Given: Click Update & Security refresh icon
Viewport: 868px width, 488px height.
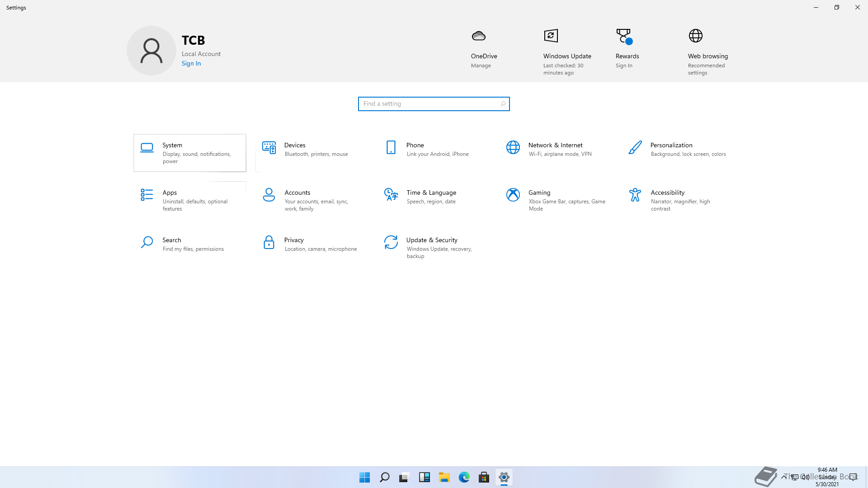Looking at the screenshot, I should (391, 242).
